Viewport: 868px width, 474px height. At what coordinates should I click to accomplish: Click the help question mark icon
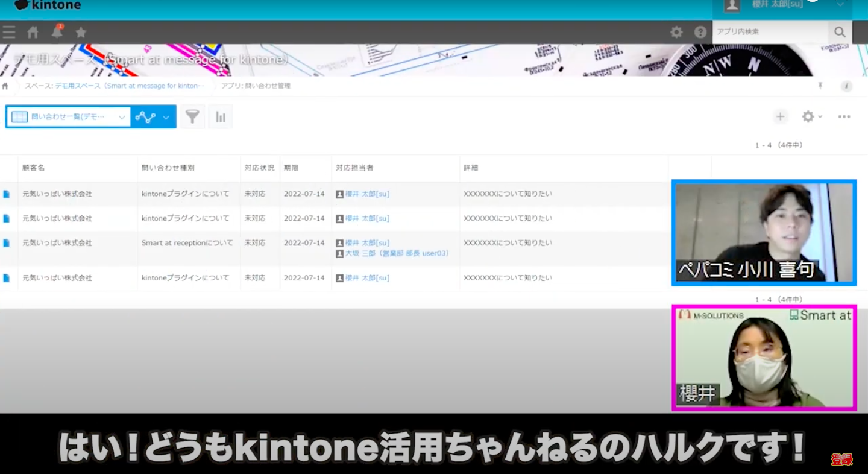click(700, 31)
